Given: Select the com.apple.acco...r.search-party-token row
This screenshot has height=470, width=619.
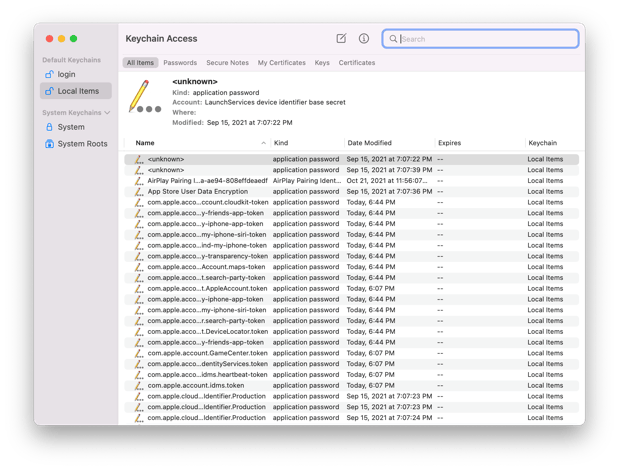Looking at the screenshot, I should pos(351,321).
